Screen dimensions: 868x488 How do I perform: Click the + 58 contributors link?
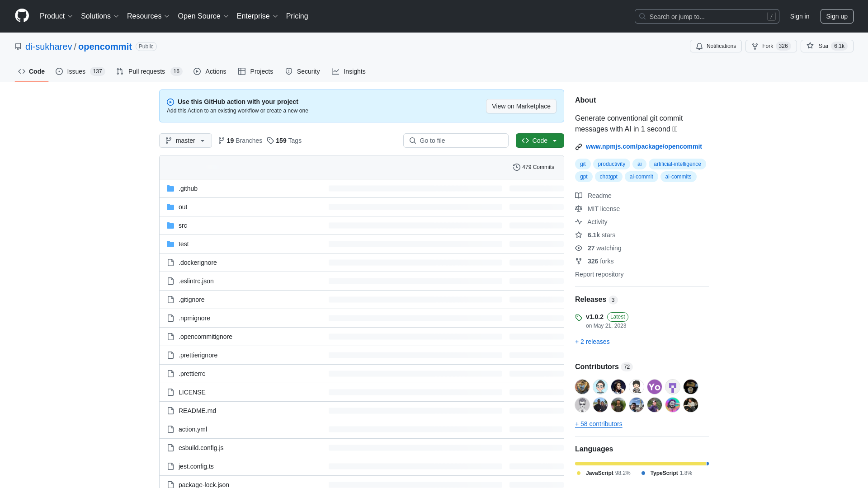pyautogui.click(x=599, y=424)
